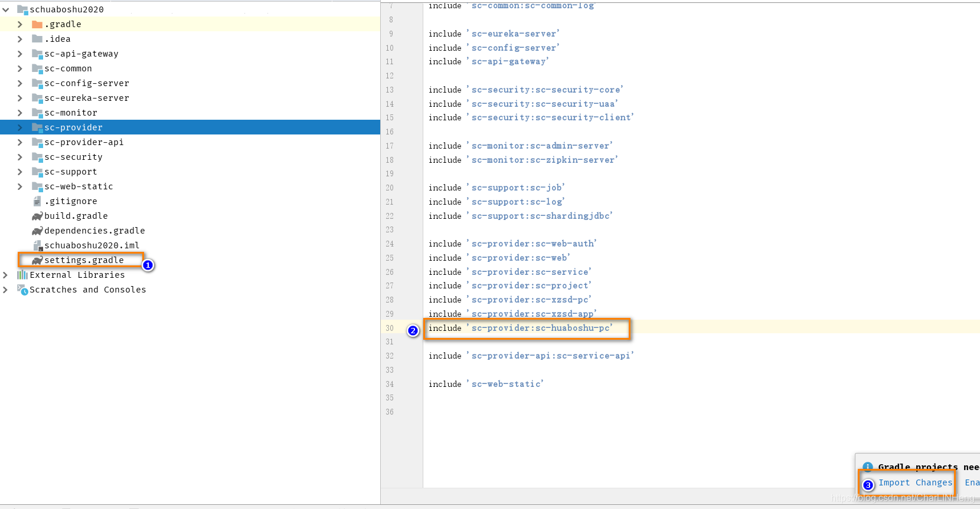
Task: Click the schuaboshu2020.iml file icon
Action: [37, 245]
